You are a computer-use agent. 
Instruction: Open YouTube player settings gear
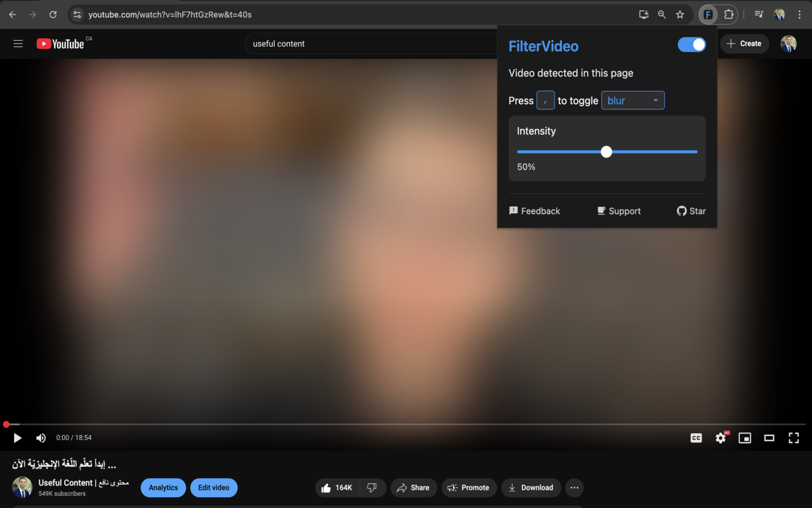click(721, 438)
